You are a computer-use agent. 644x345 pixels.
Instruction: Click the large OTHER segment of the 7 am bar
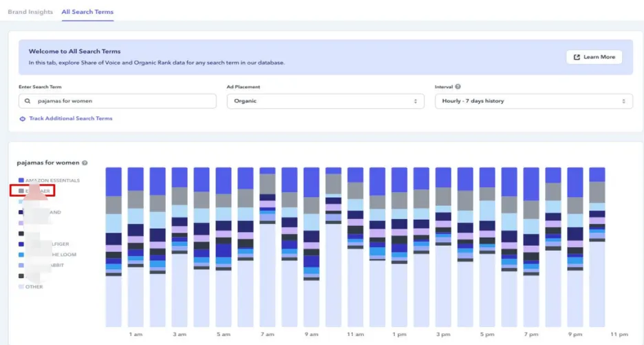pos(268,275)
